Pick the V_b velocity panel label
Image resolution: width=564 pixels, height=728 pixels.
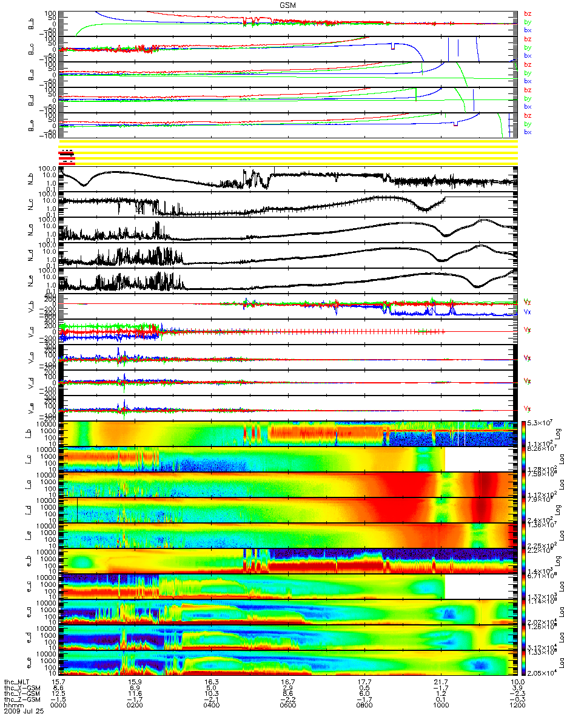pos(31,306)
